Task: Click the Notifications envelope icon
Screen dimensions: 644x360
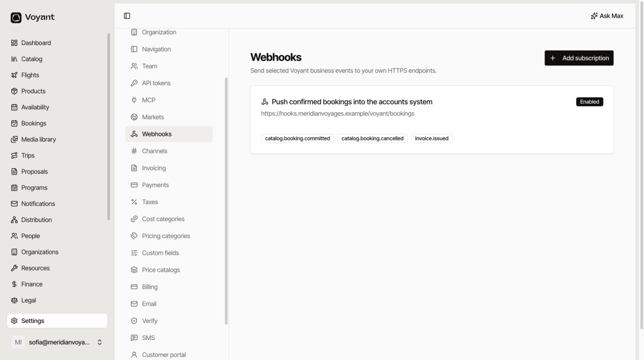Action: 14,204
